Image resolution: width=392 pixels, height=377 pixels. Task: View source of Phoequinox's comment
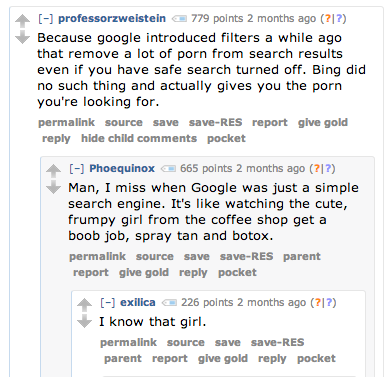pos(155,256)
